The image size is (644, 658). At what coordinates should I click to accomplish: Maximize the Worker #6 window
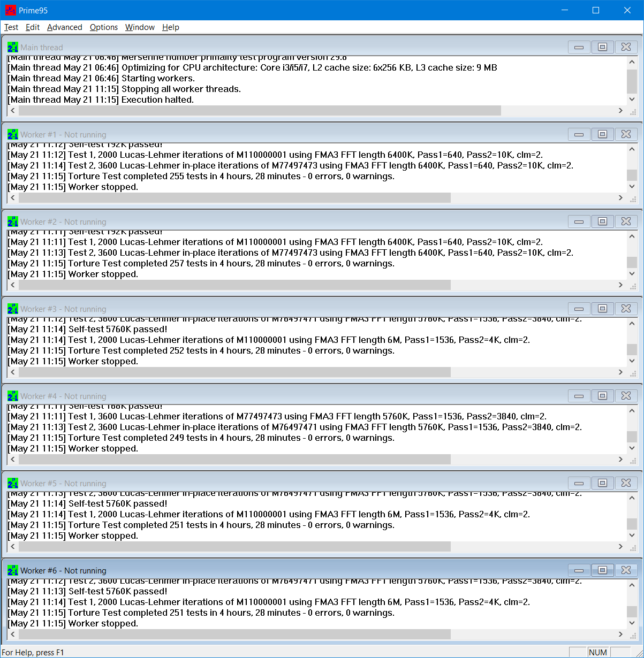602,570
